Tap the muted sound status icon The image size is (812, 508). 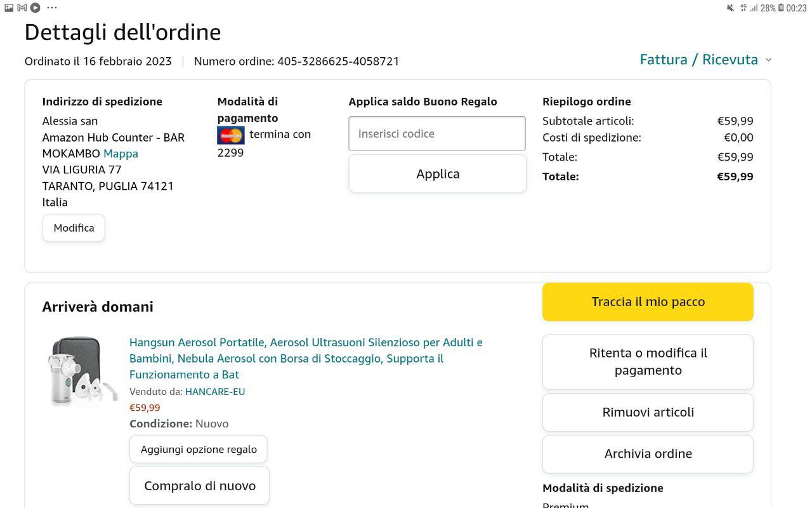730,8
